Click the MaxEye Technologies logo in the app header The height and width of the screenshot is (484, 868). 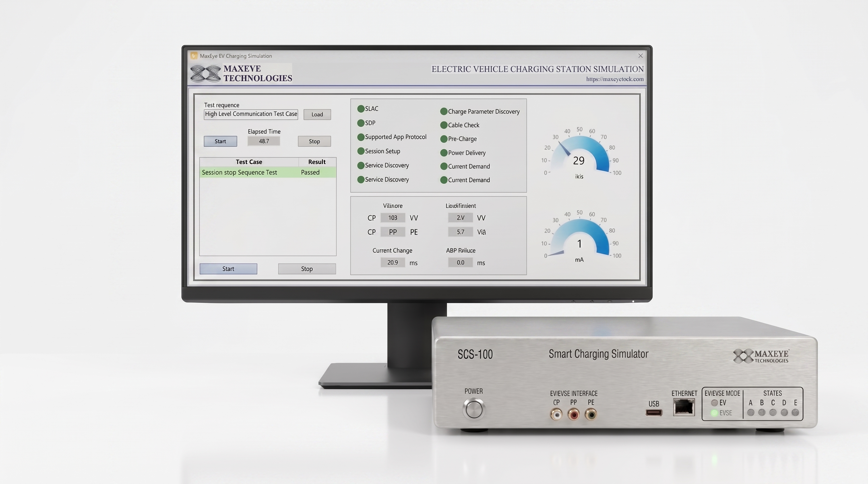coord(241,73)
